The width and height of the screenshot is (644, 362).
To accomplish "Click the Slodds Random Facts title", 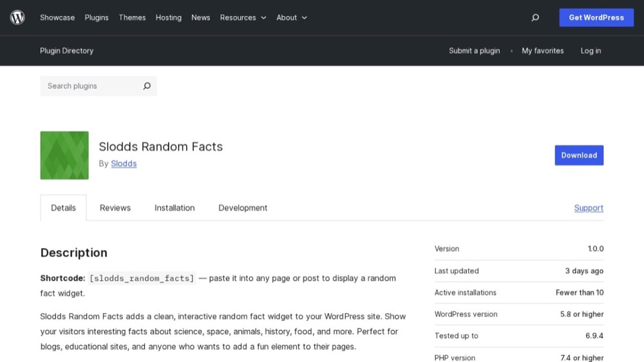I will (160, 147).
